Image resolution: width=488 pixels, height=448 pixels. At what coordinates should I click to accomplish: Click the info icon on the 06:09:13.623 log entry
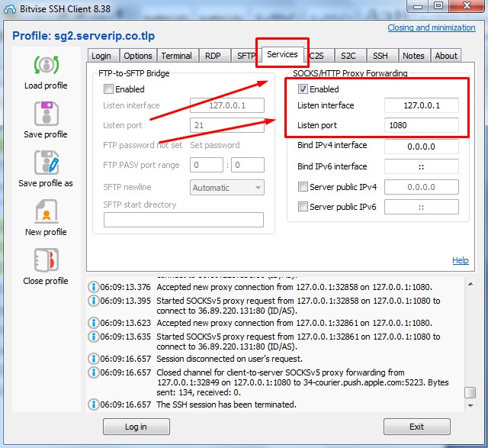pyautogui.click(x=93, y=322)
